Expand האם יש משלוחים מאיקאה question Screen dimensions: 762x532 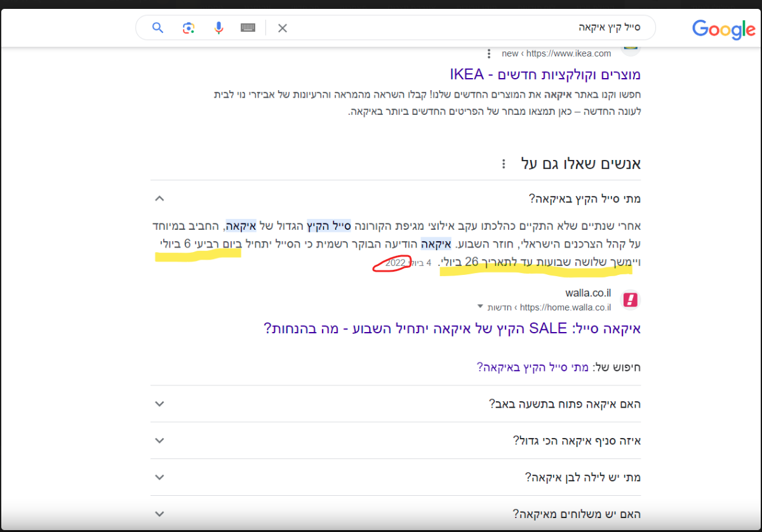click(x=396, y=513)
